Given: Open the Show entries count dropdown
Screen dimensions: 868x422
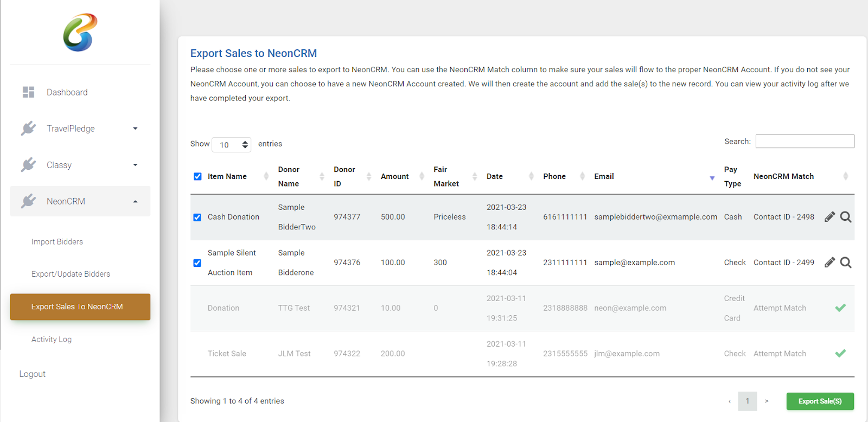Looking at the screenshot, I should point(232,145).
